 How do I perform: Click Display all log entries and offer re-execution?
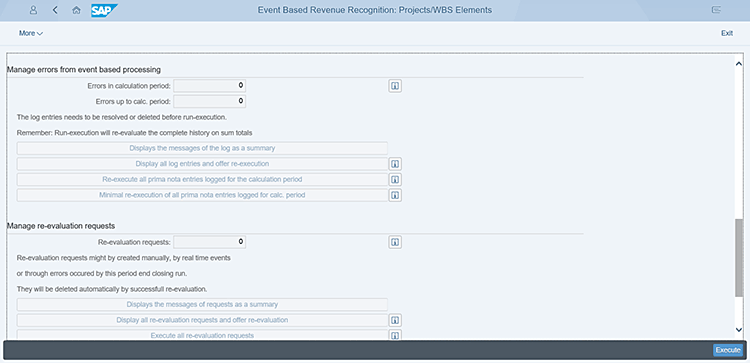coord(202,164)
